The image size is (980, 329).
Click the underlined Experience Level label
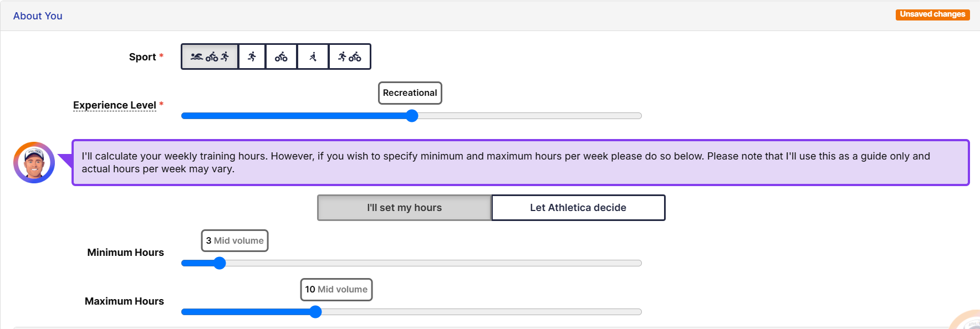coord(115,105)
